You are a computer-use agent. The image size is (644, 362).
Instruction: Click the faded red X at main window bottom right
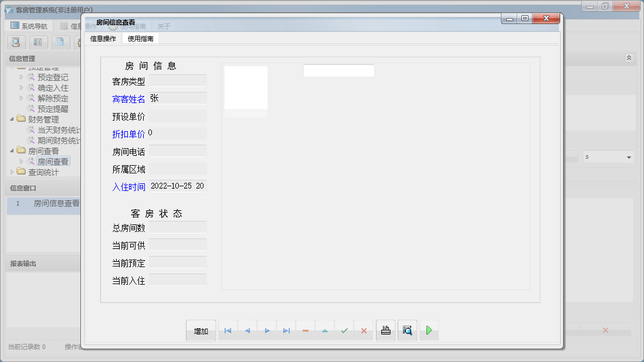[605, 330]
